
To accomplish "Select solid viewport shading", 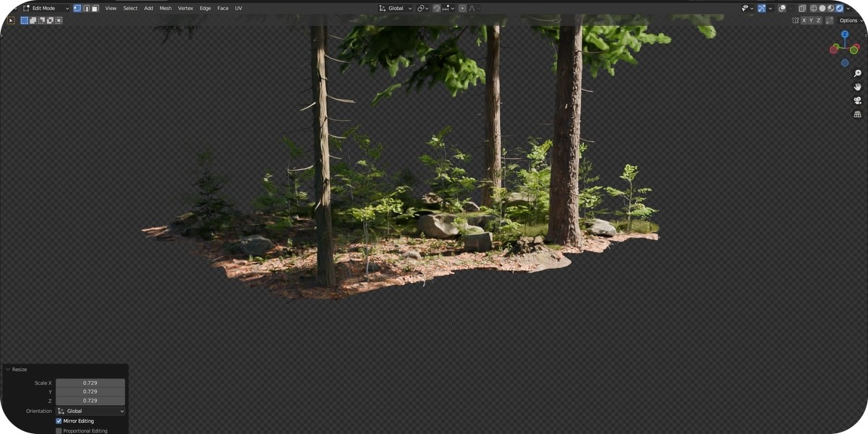I will click(x=822, y=9).
